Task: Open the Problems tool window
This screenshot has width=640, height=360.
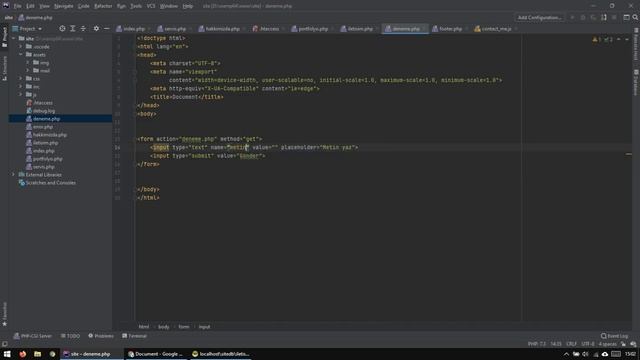Action: pyautogui.click(x=101, y=336)
